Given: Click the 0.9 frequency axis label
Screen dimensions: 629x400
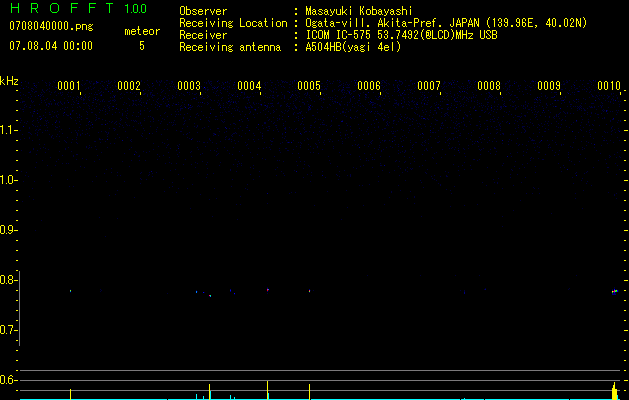Looking at the screenshot, I should point(8,230).
